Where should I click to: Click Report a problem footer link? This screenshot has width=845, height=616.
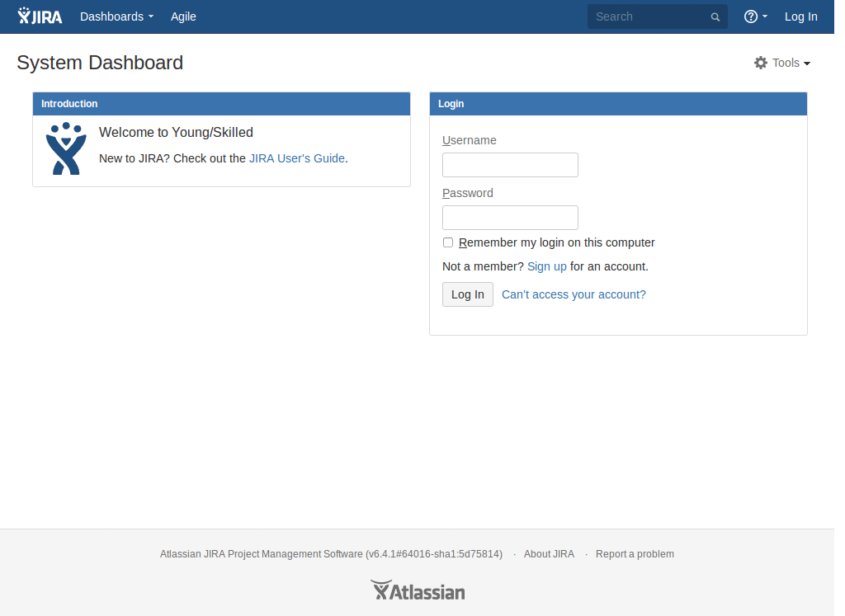tap(635, 554)
